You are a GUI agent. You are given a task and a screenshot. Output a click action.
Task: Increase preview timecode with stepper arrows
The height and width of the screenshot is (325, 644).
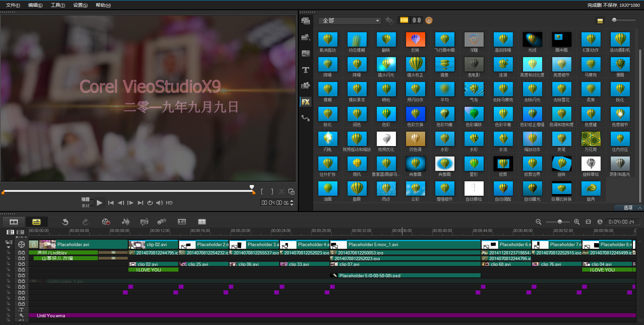[x=291, y=201]
